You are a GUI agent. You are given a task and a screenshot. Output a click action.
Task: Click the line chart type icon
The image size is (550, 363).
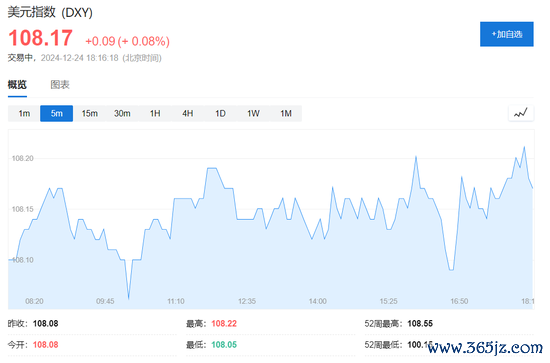521,113
